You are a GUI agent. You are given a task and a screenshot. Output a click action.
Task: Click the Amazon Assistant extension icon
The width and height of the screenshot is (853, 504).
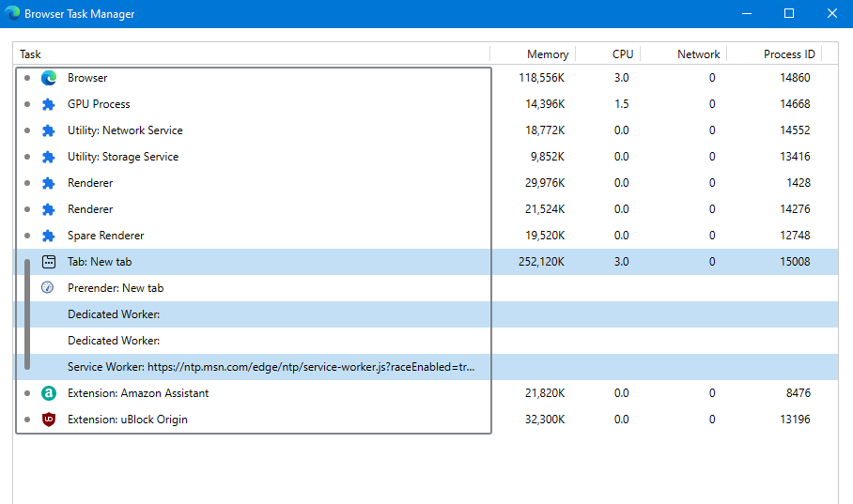[49, 393]
